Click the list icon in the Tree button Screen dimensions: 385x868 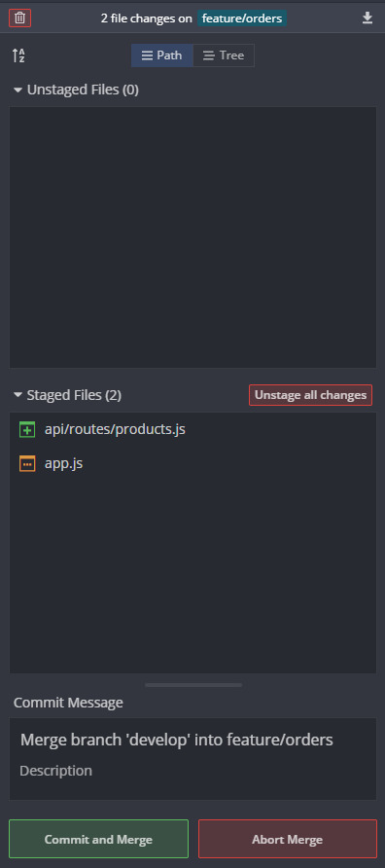[x=208, y=55]
